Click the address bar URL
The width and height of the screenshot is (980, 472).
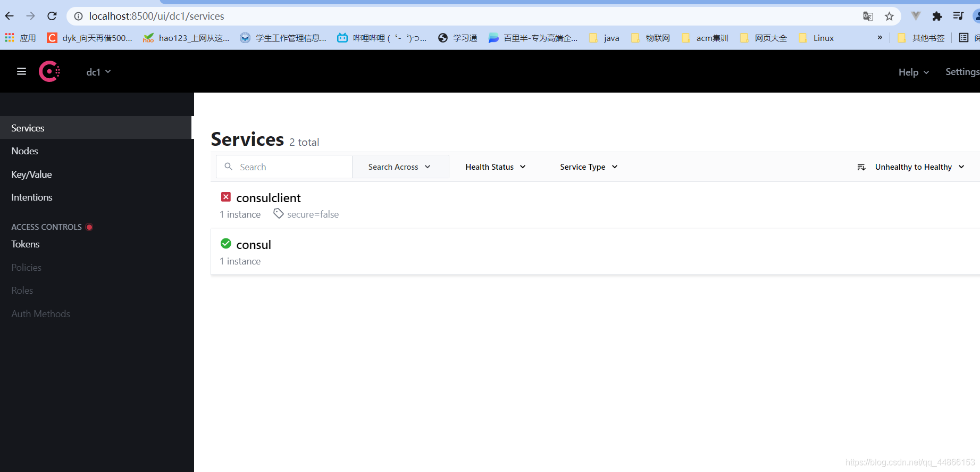tap(156, 16)
